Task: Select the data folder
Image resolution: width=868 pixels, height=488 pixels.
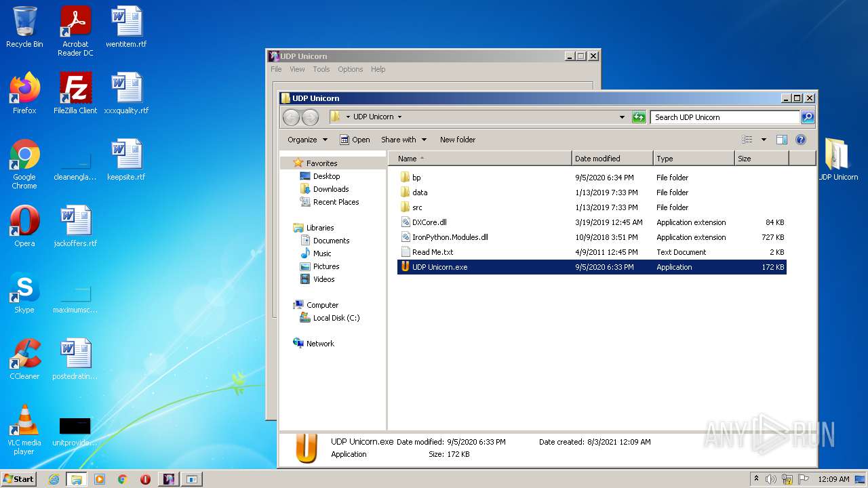Action: (420, 192)
